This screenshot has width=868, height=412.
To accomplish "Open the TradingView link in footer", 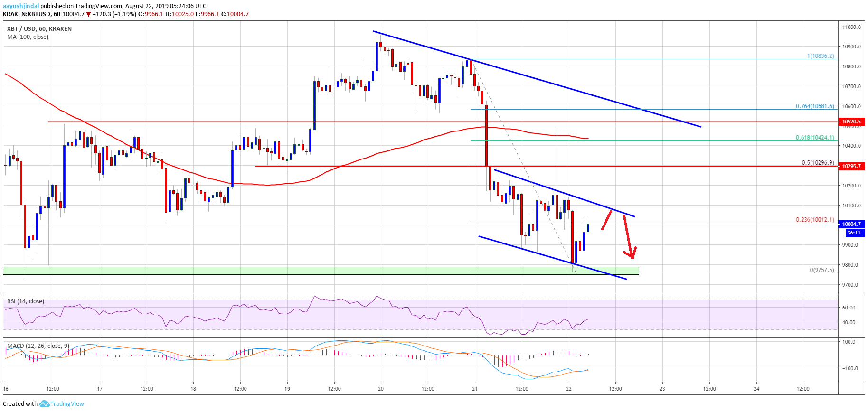I will 67,404.
